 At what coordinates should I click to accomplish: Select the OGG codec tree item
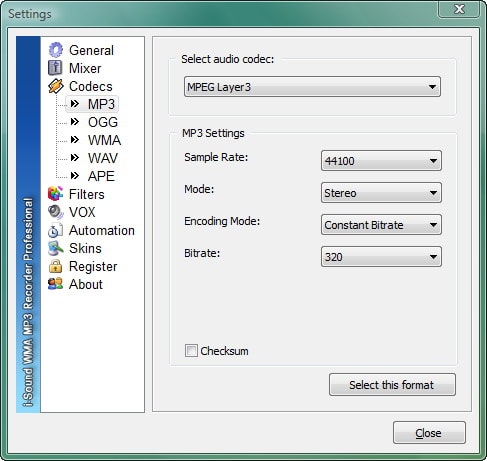[103, 122]
